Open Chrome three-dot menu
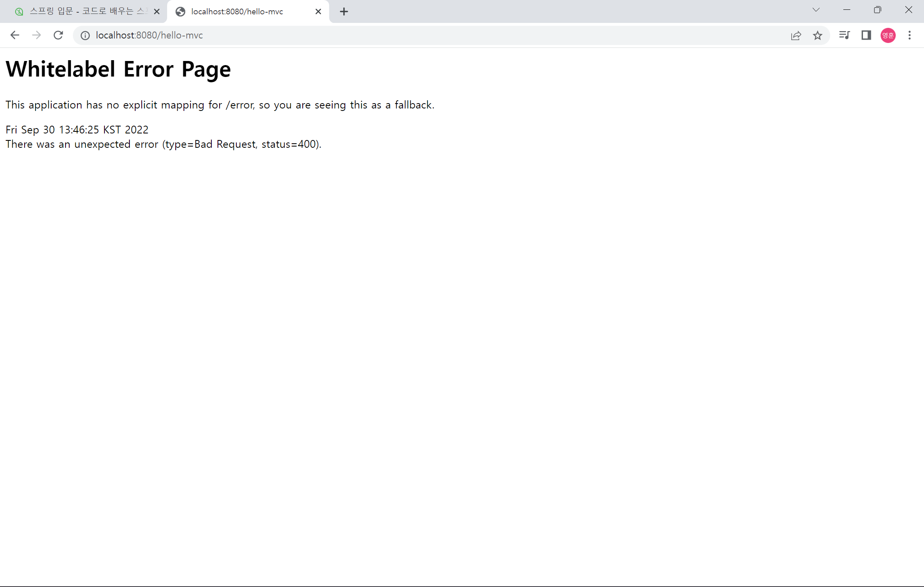The image size is (924, 587). point(910,35)
